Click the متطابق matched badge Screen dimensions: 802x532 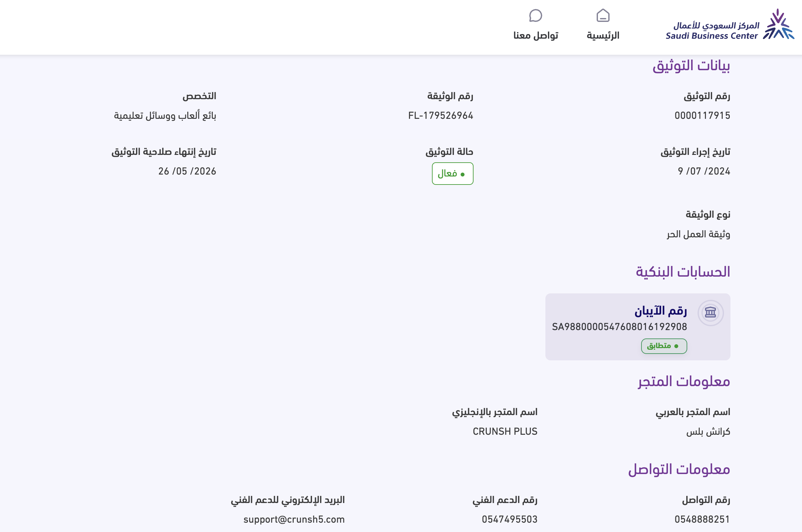click(663, 346)
